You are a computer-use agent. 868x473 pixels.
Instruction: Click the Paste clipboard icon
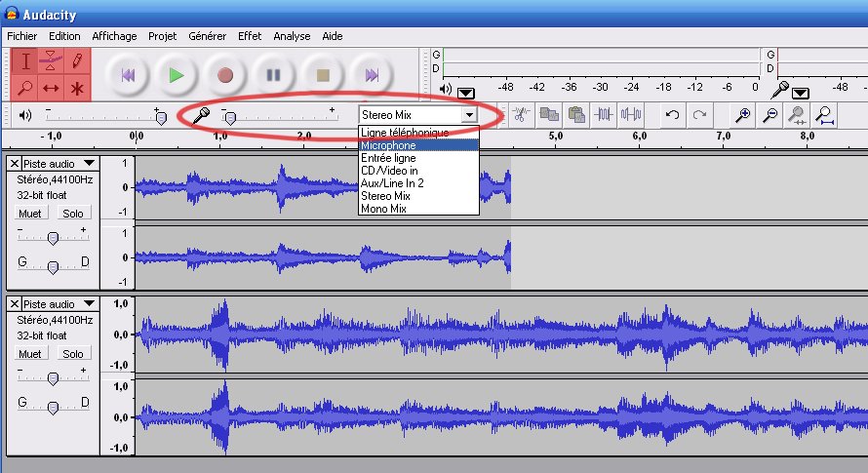576,115
